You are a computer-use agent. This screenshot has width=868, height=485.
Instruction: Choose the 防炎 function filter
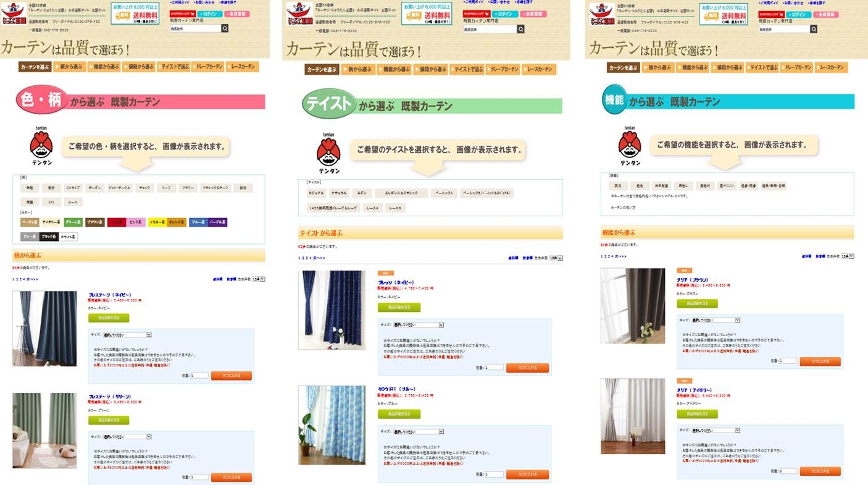pos(617,185)
